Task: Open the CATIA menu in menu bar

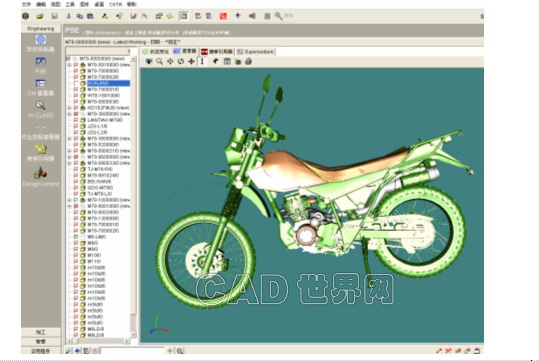Action: coord(116,4)
